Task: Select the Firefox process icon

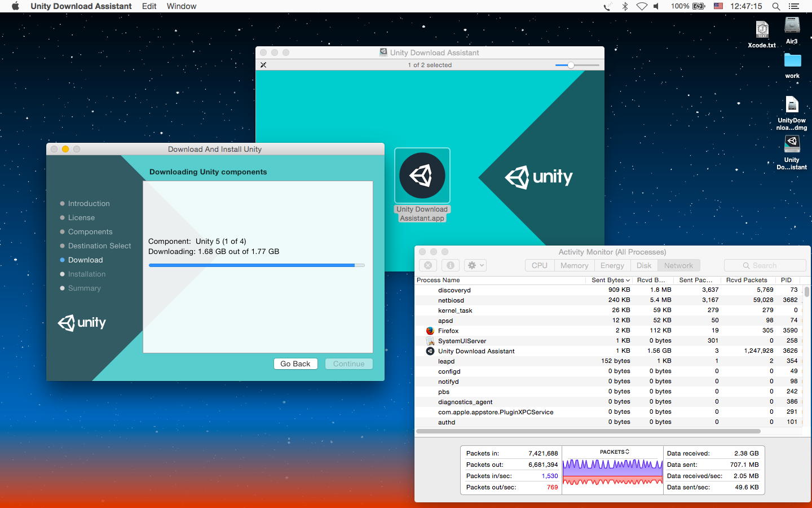Action: coord(430,331)
